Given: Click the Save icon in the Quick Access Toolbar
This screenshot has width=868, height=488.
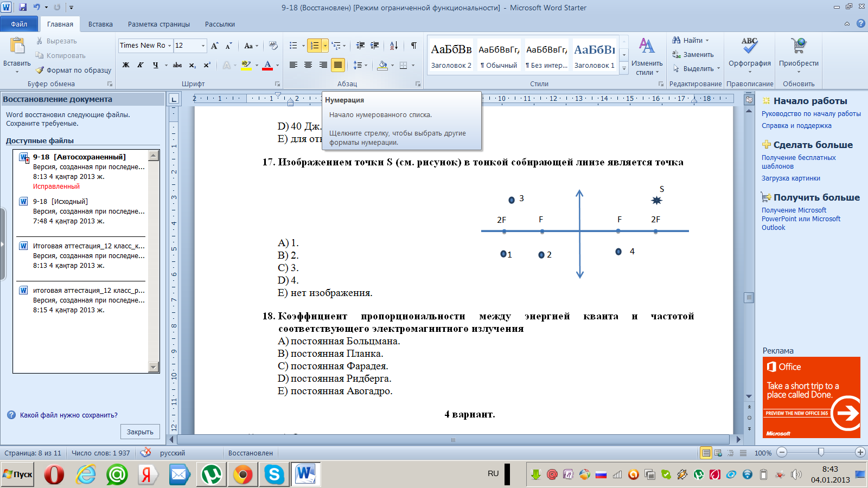Looking at the screenshot, I should pos(23,8).
